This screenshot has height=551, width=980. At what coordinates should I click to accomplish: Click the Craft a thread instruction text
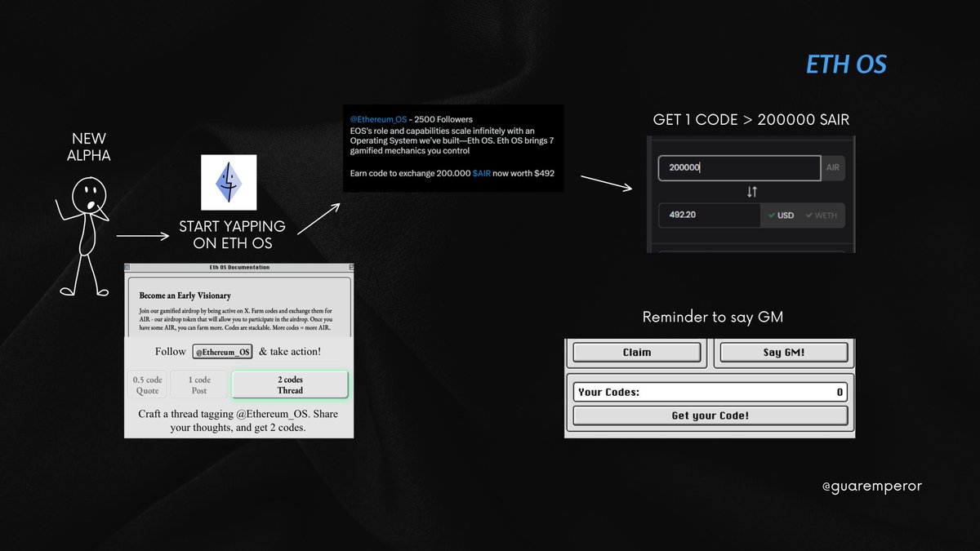tap(238, 420)
